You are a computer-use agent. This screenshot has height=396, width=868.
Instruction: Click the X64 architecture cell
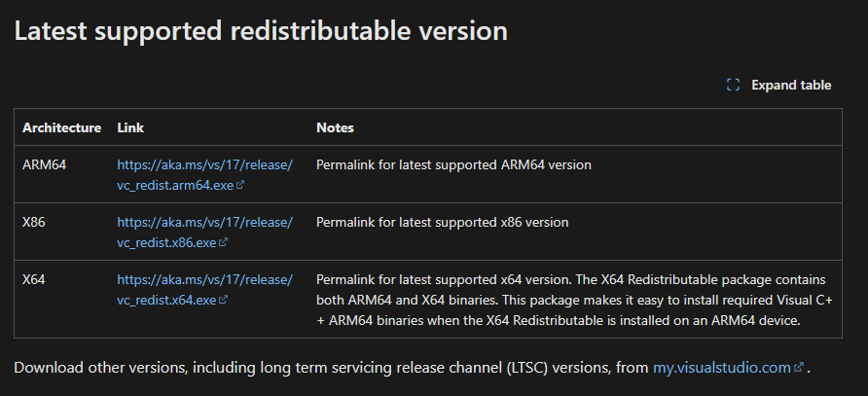34,279
